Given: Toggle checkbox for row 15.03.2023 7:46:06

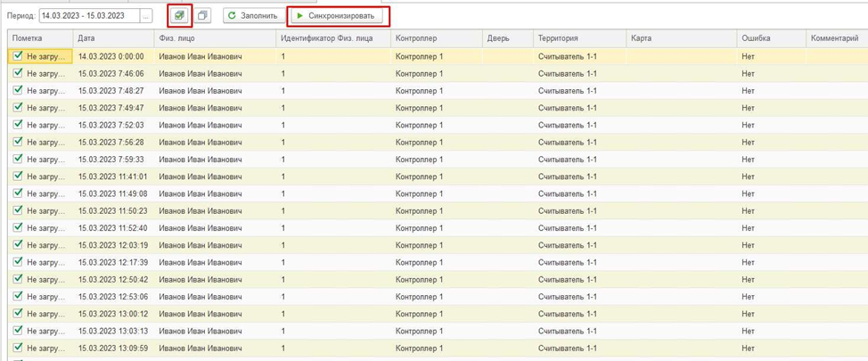Looking at the screenshot, I should point(18,73).
